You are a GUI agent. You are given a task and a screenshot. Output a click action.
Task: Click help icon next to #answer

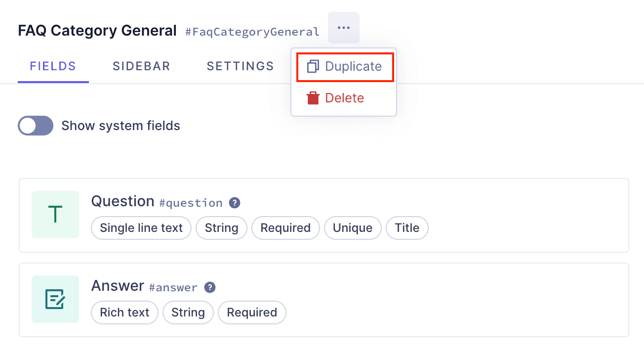coord(210,287)
